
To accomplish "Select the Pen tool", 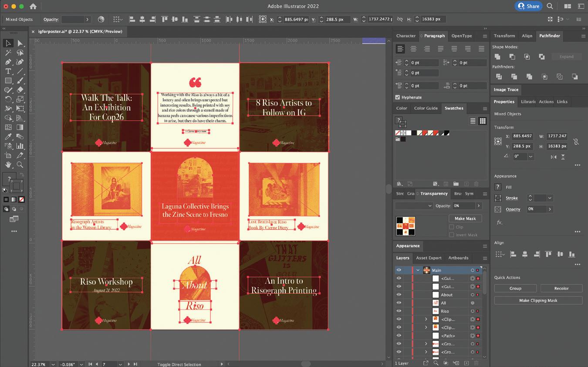I will [8, 62].
